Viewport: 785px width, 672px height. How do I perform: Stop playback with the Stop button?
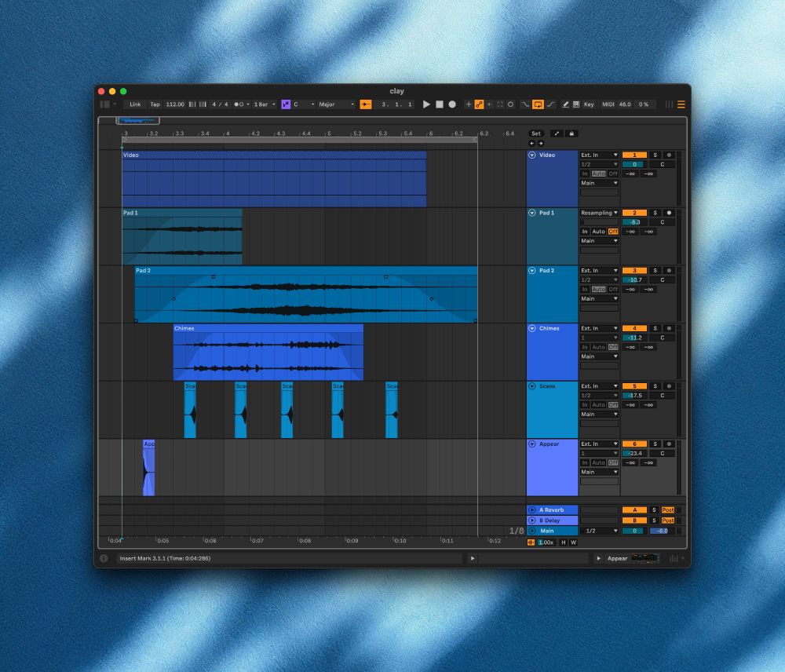click(440, 104)
